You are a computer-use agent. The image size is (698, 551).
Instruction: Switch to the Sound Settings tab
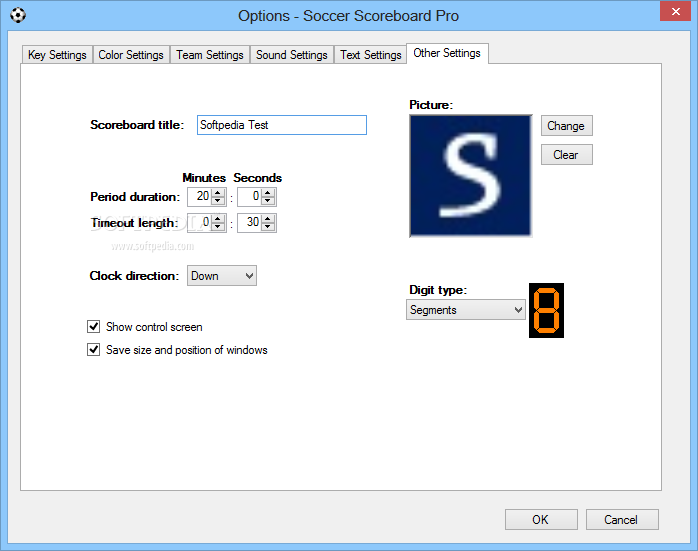[x=292, y=55]
